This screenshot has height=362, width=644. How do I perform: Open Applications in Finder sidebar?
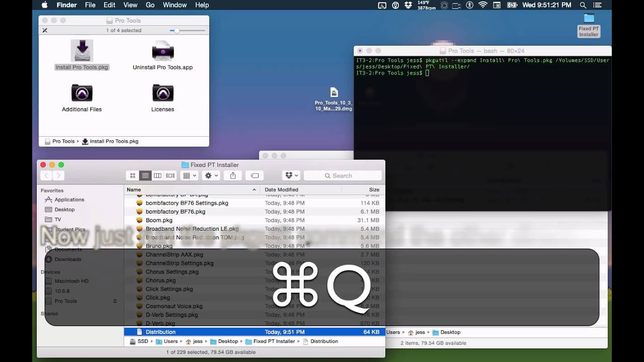click(x=69, y=200)
